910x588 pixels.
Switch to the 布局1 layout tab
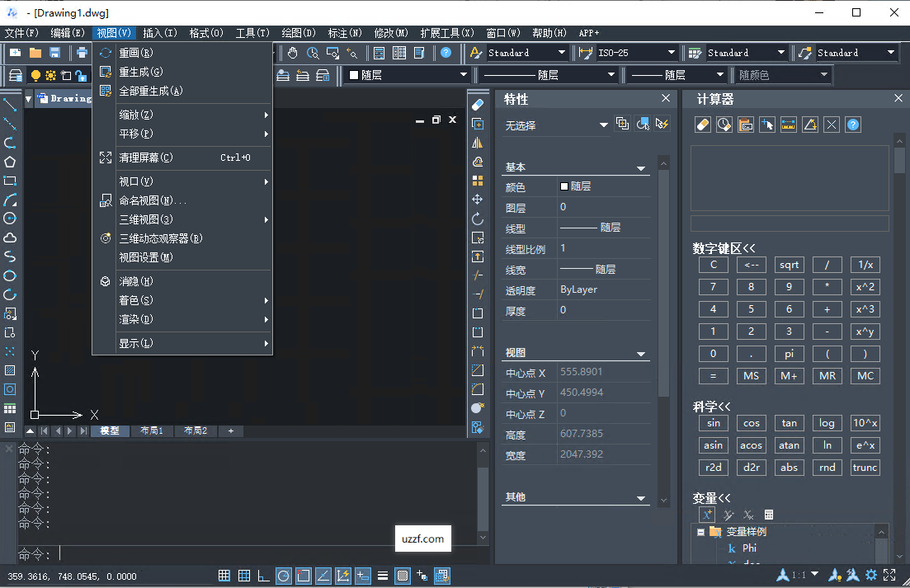(x=151, y=430)
